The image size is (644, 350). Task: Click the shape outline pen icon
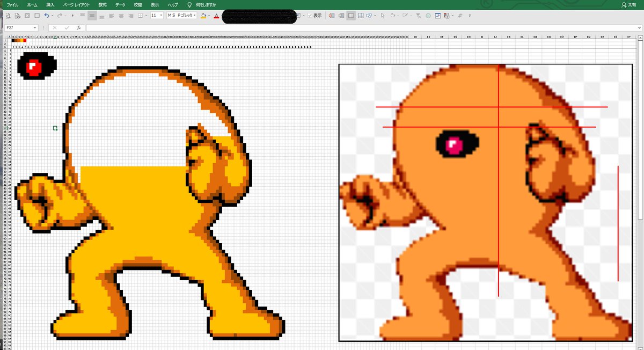coord(405,16)
